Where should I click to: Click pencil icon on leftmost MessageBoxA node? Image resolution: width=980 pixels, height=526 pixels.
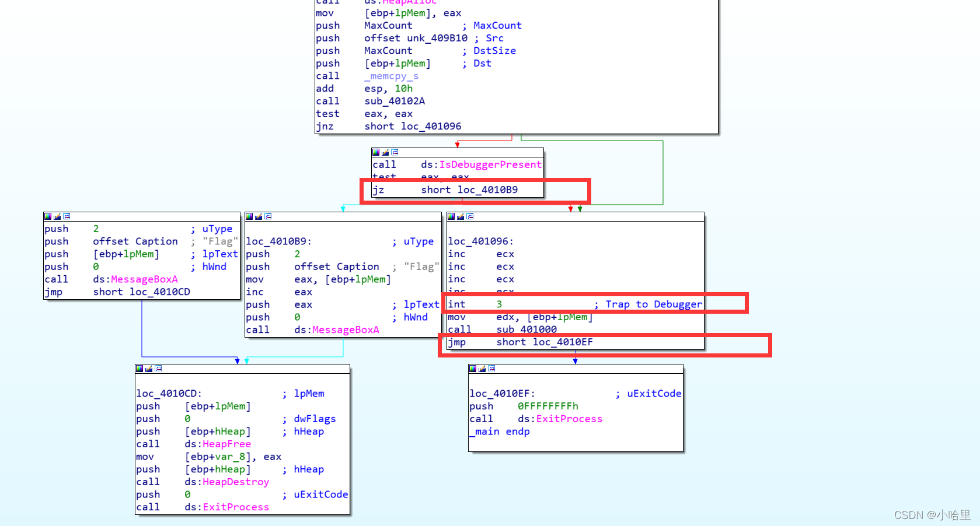click(x=57, y=216)
